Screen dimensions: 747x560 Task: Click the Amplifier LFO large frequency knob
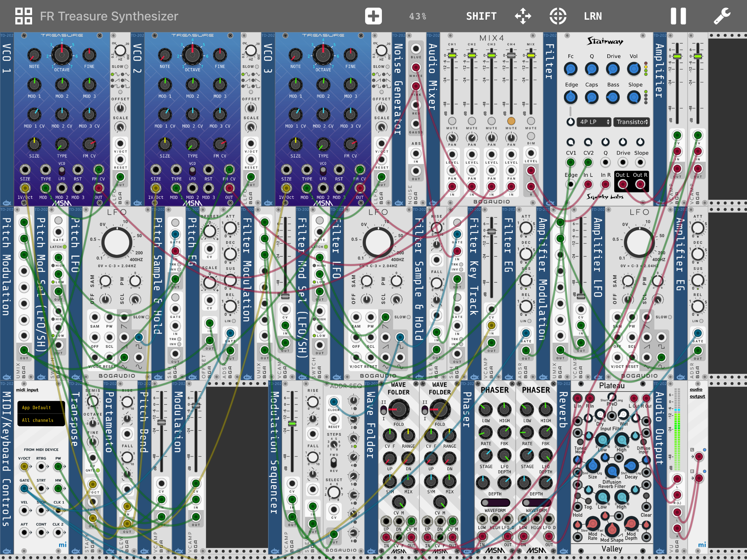[x=639, y=242]
